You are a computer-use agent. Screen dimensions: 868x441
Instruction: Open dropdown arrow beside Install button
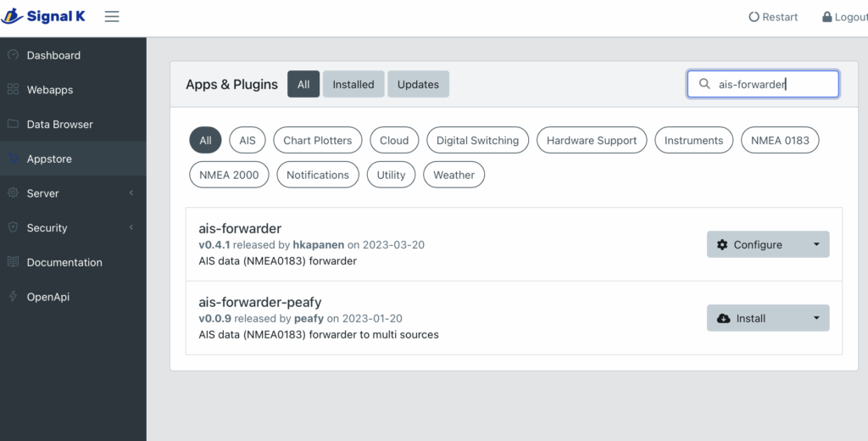coord(815,318)
